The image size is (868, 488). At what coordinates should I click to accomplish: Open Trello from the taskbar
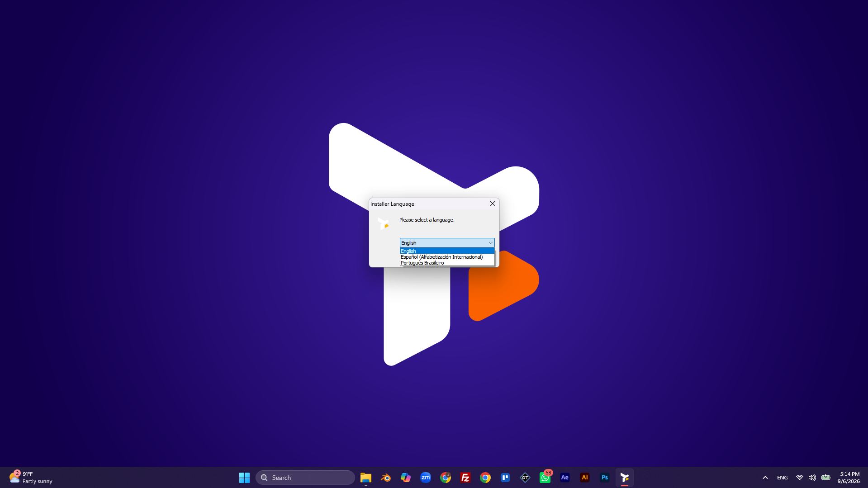[505, 478]
